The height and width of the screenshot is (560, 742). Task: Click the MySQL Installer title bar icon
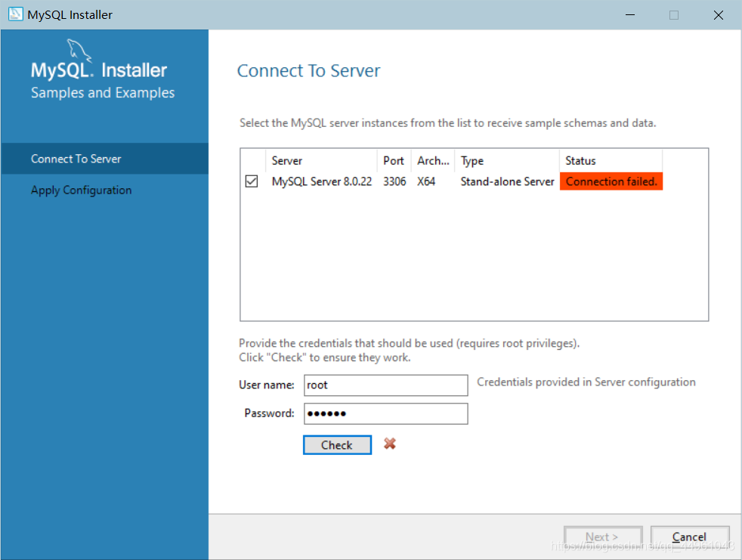(15, 14)
